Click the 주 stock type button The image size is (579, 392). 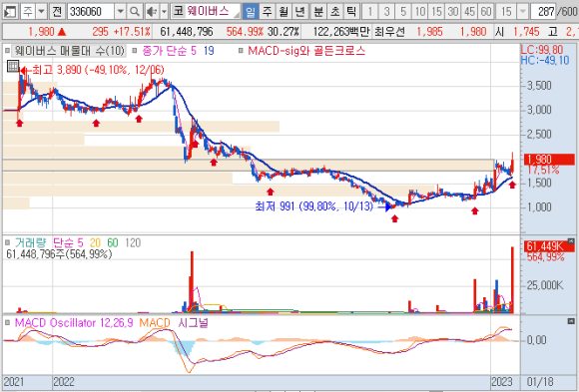pyautogui.click(x=28, y=11)
